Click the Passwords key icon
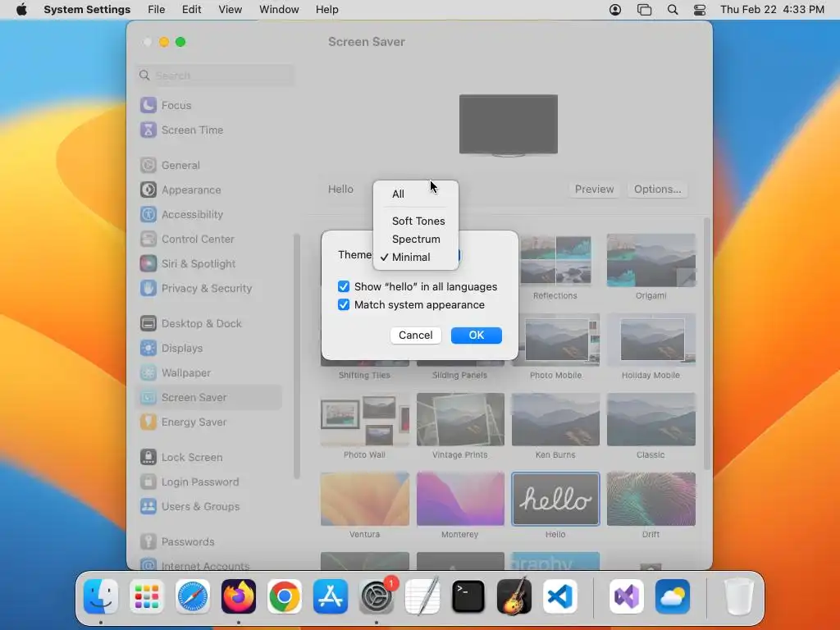The image size is (840, 630). click(148, 542)
